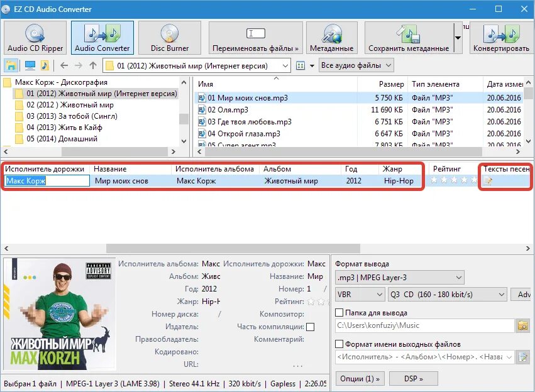Viewport: 535px width, 392px height.
Task: Open the .mp3 | MPEG Layer-3 format dropdown
Action: coord(400,278)
